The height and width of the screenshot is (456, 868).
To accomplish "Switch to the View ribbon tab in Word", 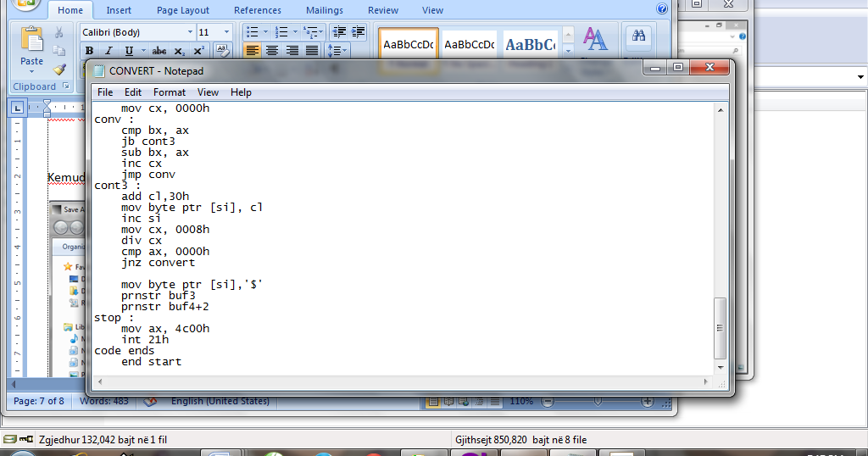I will pos(432,10).
